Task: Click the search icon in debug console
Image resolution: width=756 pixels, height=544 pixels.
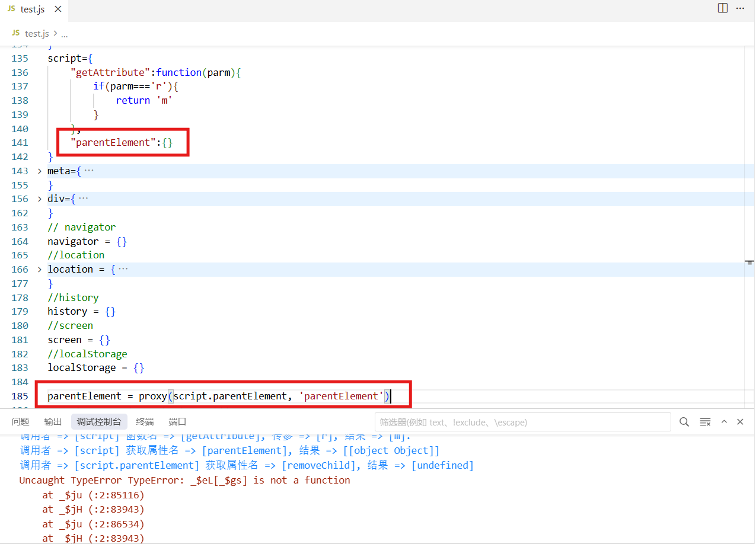Action: pyautogui.click(x=684, y=422)
